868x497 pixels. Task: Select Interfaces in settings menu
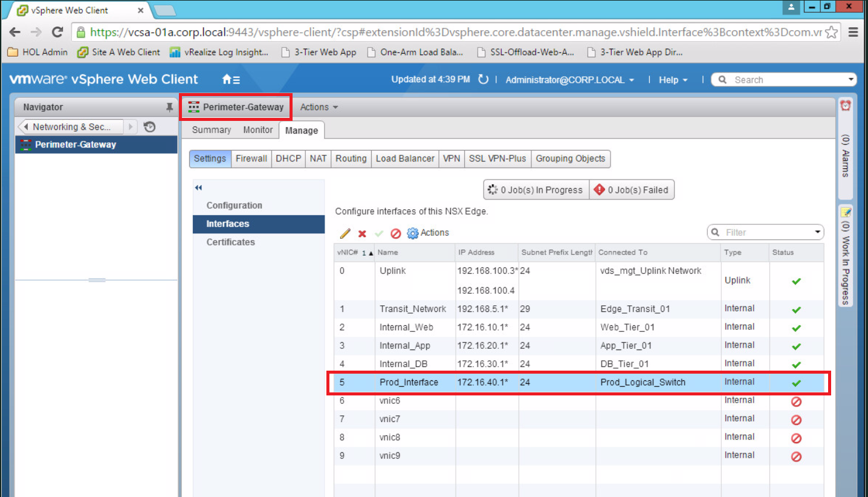pos(259,224)
